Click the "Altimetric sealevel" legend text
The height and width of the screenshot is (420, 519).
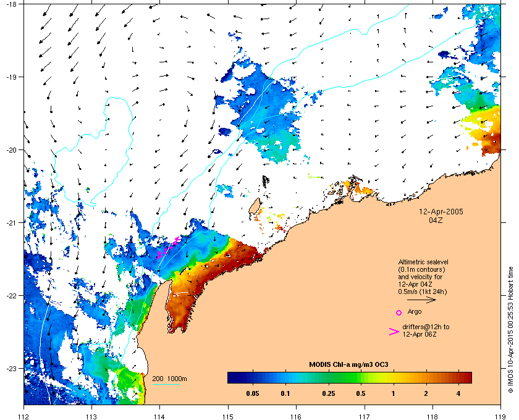tap(423, 262)
